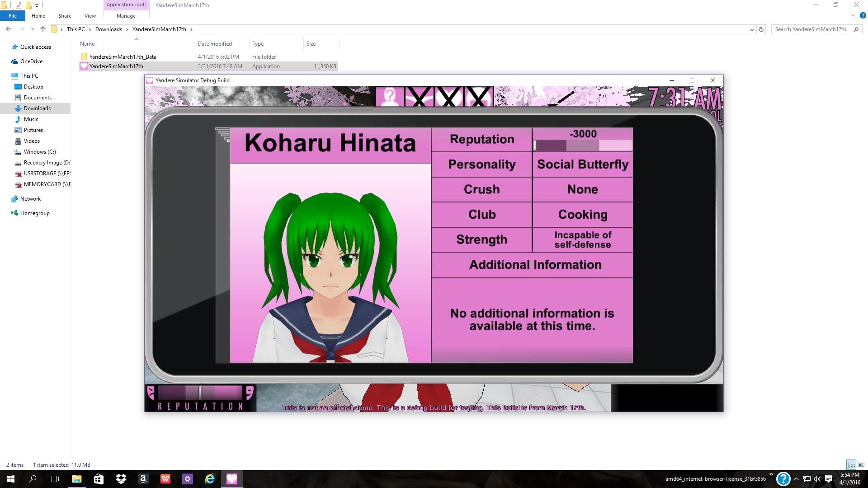The image size is (868, 488).
Task: Select the Application Tools contextual tab
Action: pyautogui.click(x=127, y=5)
